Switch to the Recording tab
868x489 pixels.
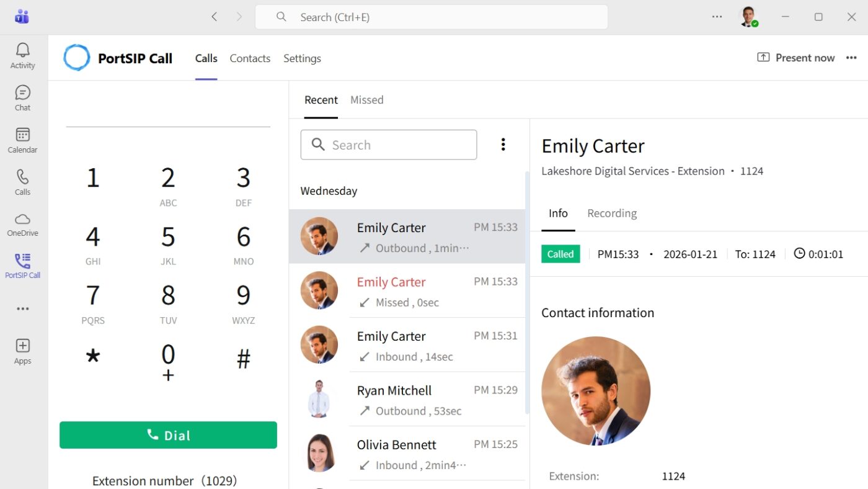click(612, 213)
